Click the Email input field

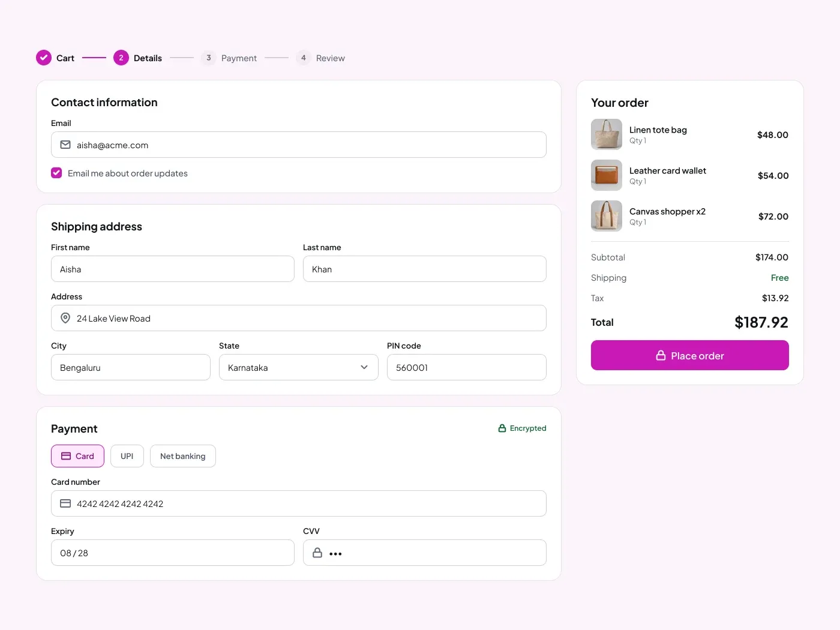299,145
